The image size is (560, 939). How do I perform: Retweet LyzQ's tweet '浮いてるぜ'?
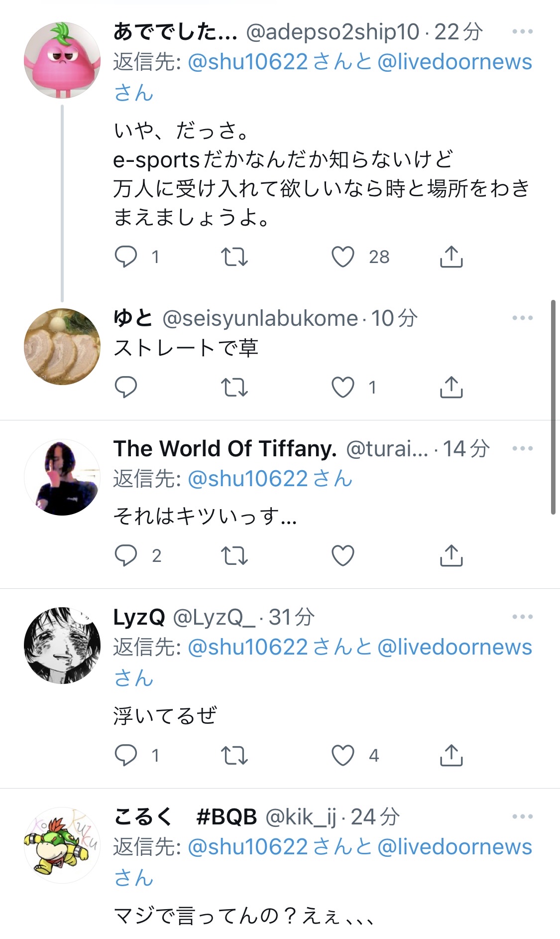click(x=234, y=755)
